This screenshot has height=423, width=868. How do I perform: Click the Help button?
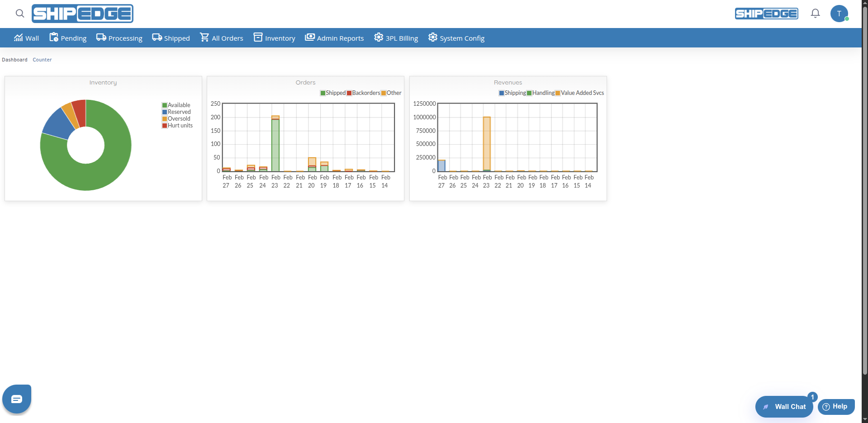836,406
